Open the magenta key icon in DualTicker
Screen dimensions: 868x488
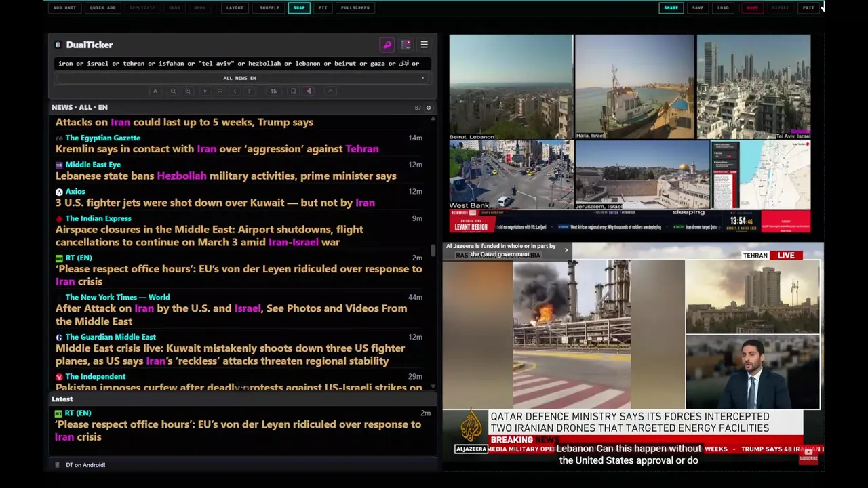(x=387, y=45)
